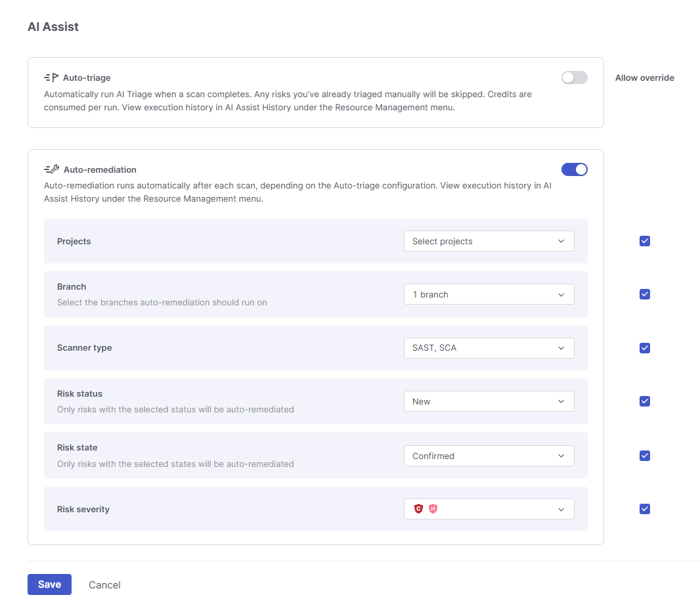The height and width of the screenshot is (616, 700).
Task: Click the Risk state row label
Action: [77, 447]
